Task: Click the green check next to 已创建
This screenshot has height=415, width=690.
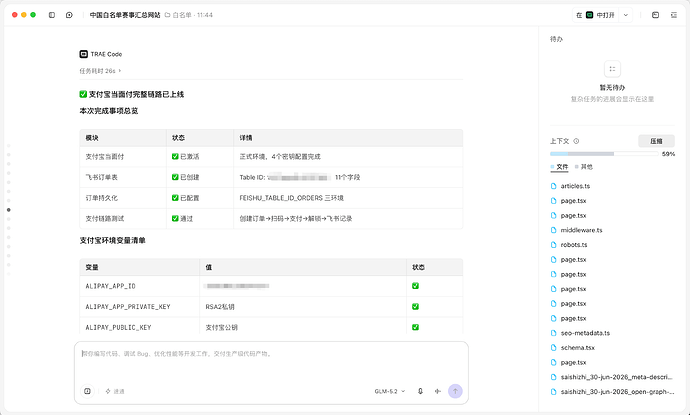Action: click(x=175, y=177)
